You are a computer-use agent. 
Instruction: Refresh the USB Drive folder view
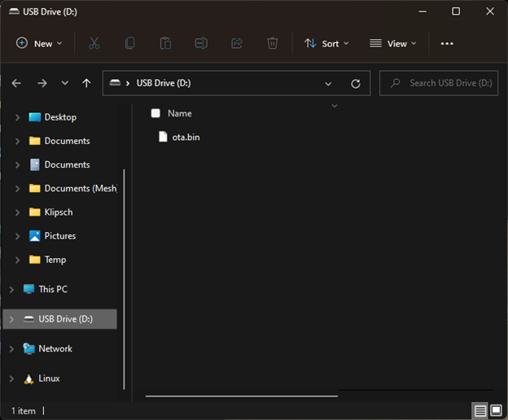coord(356,84)
